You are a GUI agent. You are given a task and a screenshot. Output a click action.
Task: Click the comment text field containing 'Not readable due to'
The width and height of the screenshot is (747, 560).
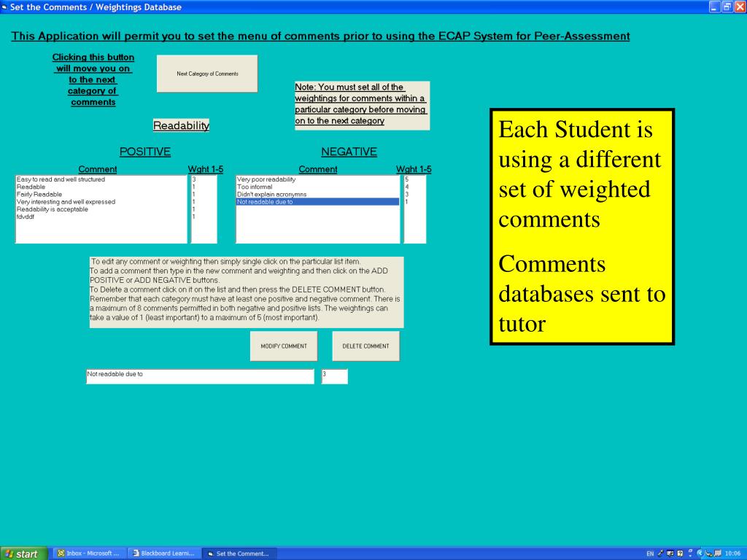click(x=200, y=376)
